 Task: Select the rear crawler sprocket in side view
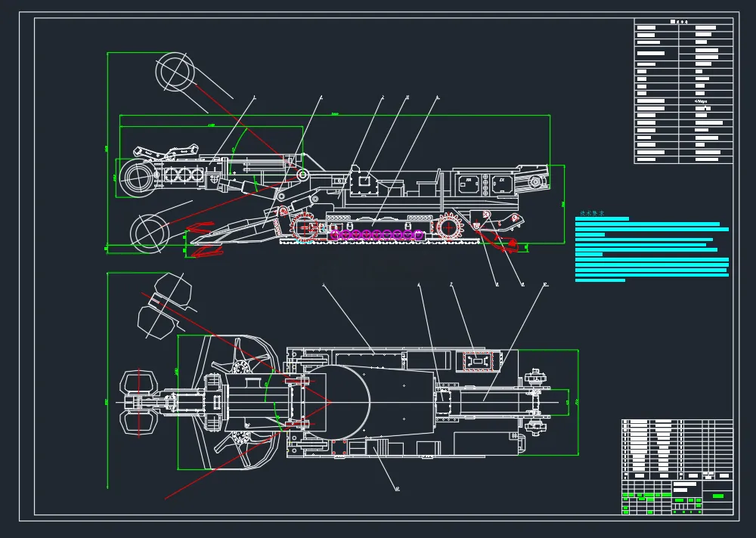pyautogui.click(x=448, y=226)
